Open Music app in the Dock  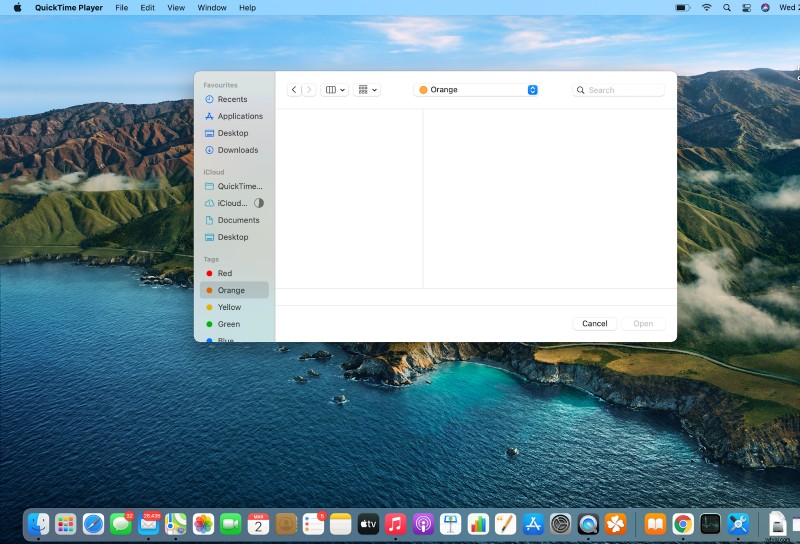tap(395, 524)
